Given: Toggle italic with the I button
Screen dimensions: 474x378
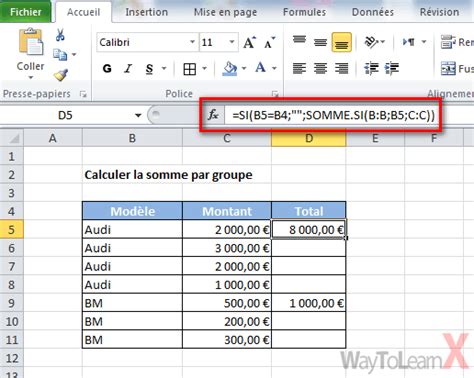Looking at the screenshot, I should pos(128,69).
